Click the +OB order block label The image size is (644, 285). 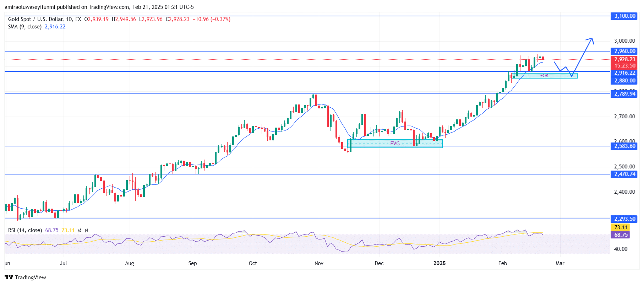click(544, 76)
